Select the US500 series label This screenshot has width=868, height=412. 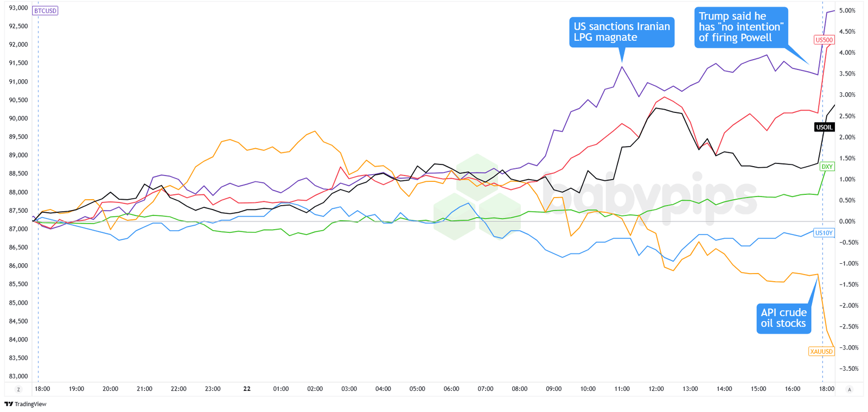coord(824,40)
